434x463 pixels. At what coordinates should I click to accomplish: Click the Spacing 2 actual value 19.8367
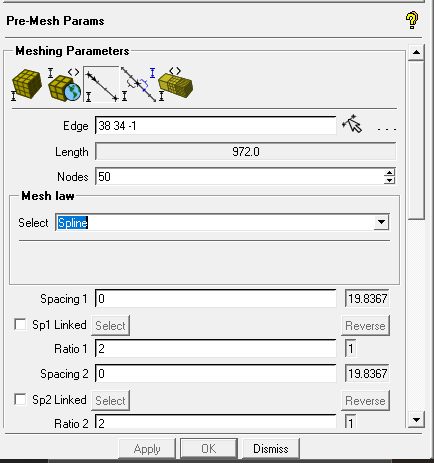tap(367, 373)
